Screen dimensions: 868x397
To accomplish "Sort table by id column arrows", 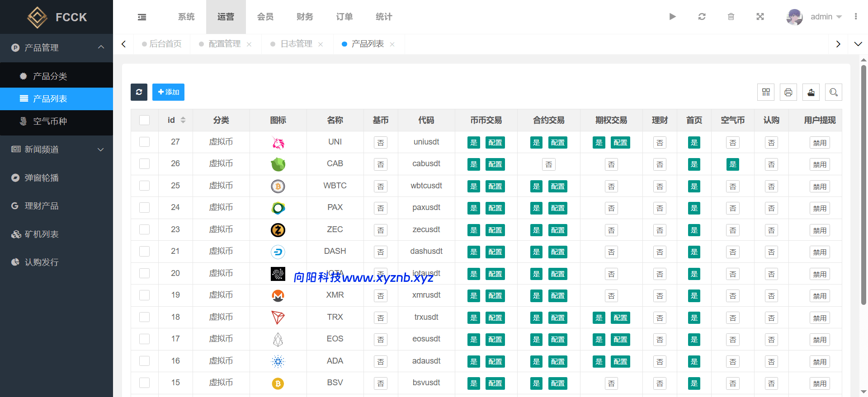I will click(x=183, y=120).
